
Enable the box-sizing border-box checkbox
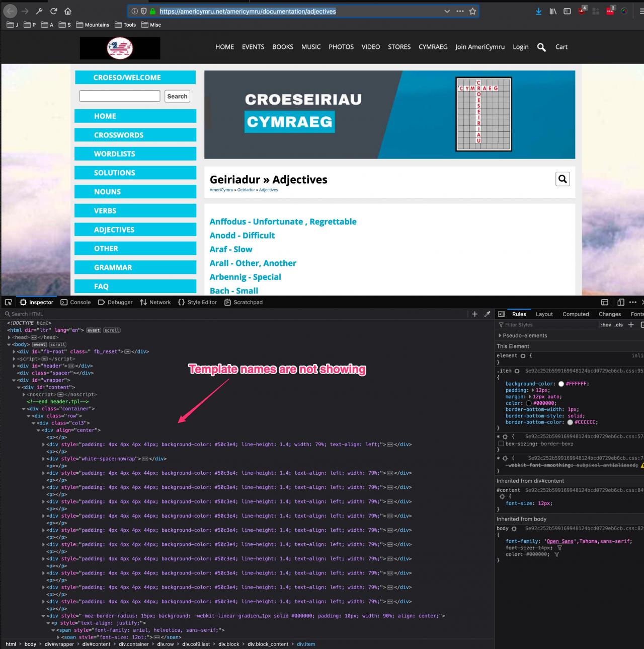click(501, 444)
